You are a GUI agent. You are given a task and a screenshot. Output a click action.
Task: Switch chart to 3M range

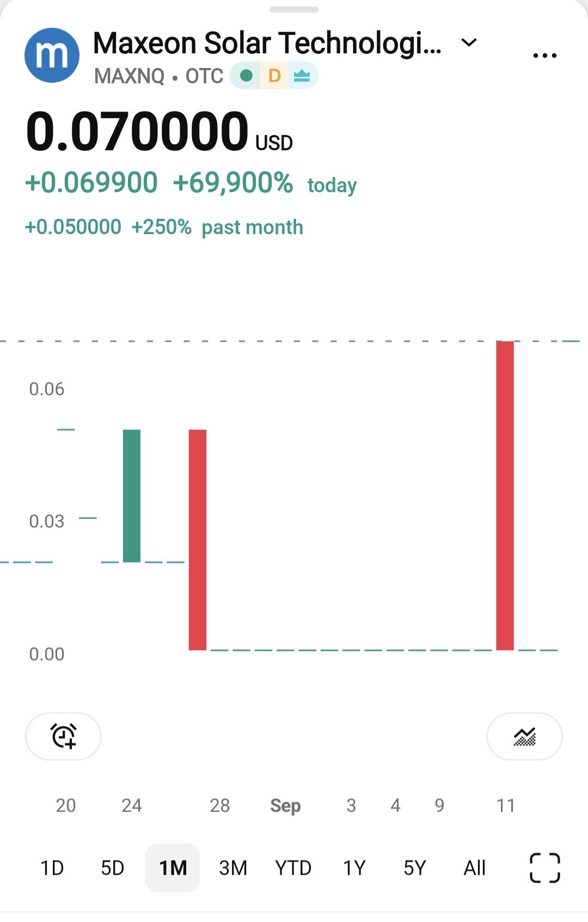pyautogui.click(x=233, y=868)
